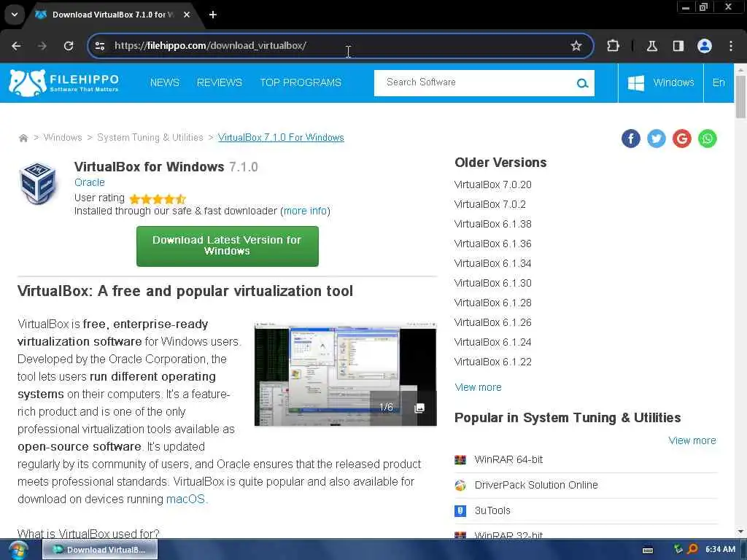Share page on Twitter icon
Viewport: 747px width, 560px height.
click(657, 139)
